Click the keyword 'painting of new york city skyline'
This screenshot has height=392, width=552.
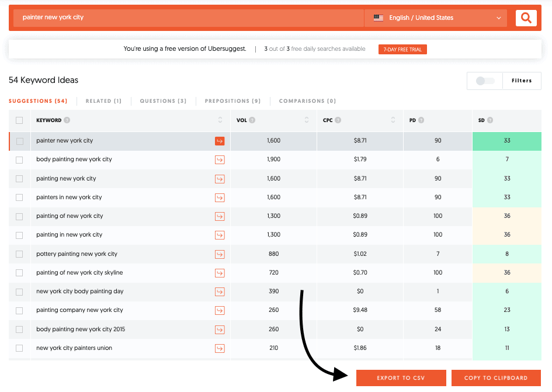(79, 272)
